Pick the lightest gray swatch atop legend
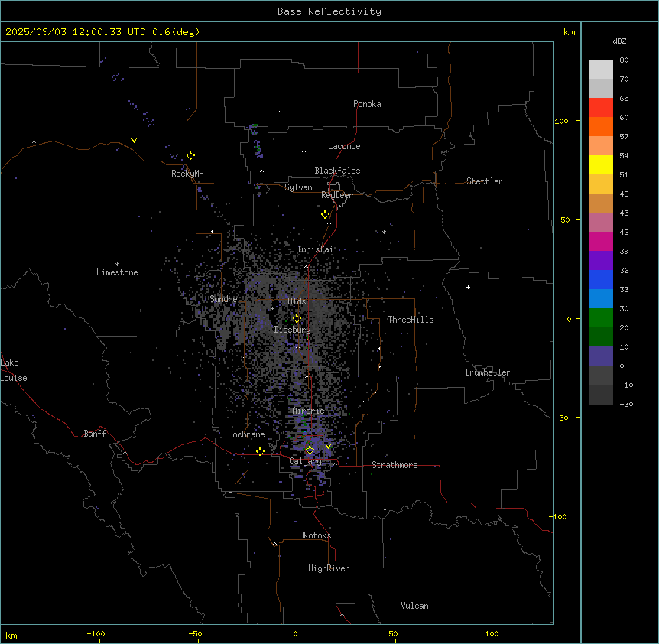This screenshot has width=659, height=644. click(601, 70)
